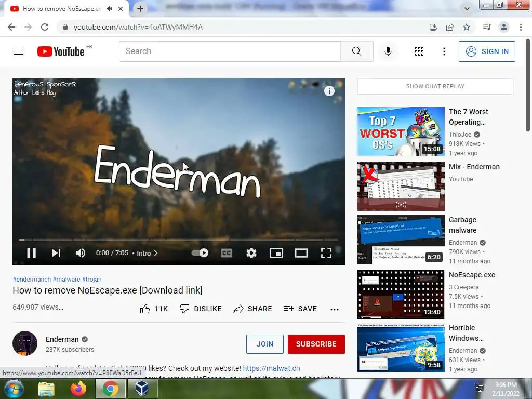The height and width of the screenshot is (399, 532).
Task: JOIN the Enderman channel membership
Action: coord(264,344)
